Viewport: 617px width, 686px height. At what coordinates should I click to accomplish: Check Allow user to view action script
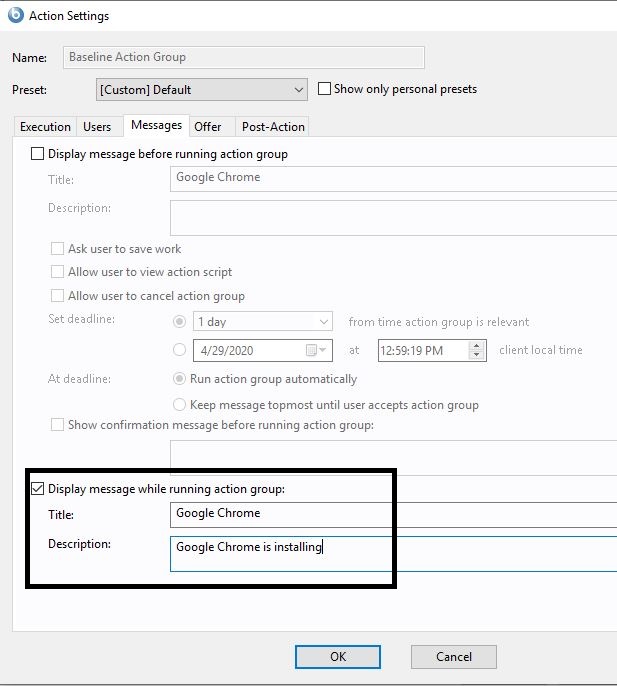[57, 272]
